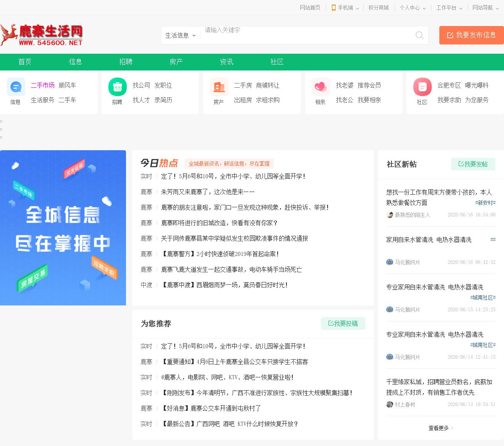Click the red 社区 category icon

tap(423, 87)
